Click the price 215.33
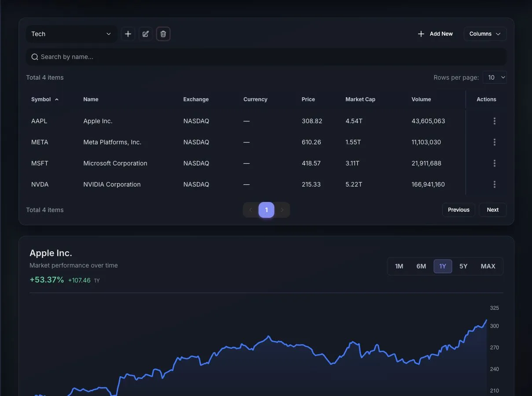 (x=311, y=184)
